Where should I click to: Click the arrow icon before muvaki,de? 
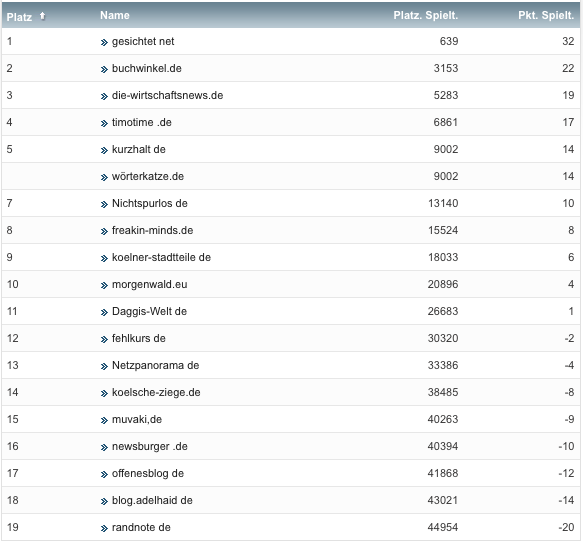coord(104,420)
